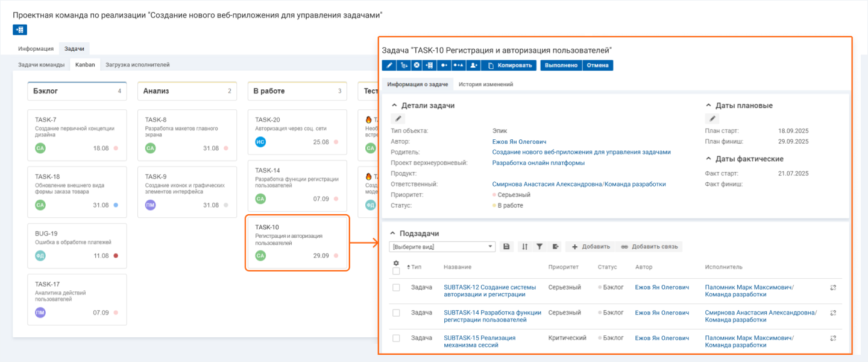Open table settings gear icon in subtasks
The height and width of the screenshot is (362, 868).
click(x=396, y=263)
